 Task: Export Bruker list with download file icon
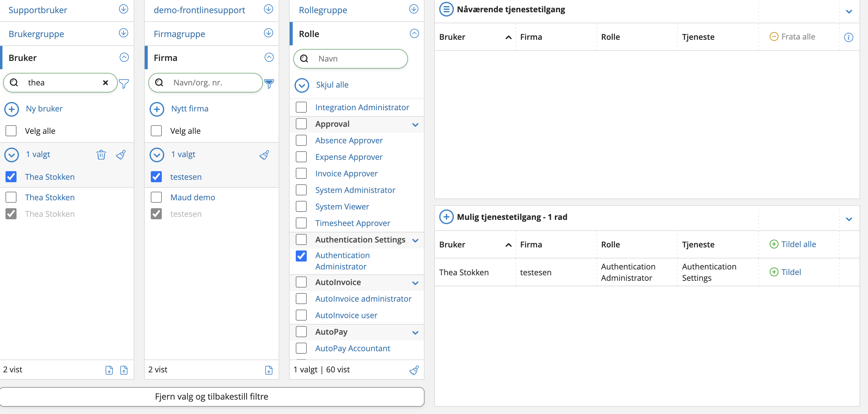pyautogui.click(x=109, y=370)
